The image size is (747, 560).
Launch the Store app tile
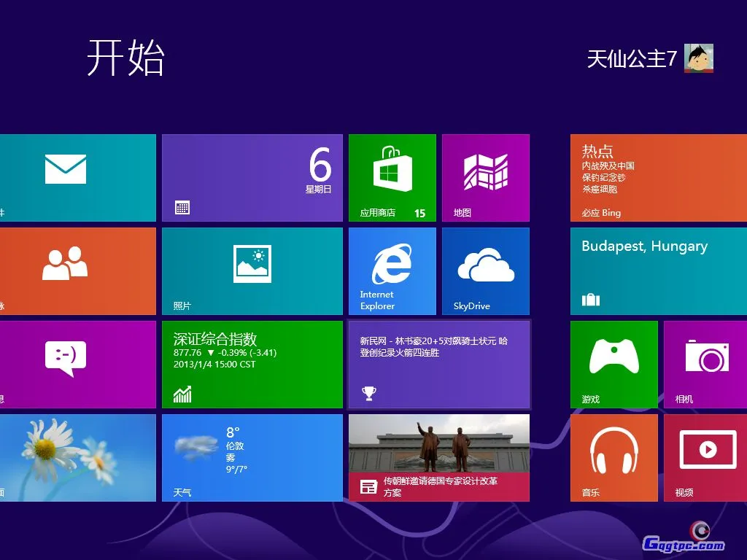coord(392,177)
